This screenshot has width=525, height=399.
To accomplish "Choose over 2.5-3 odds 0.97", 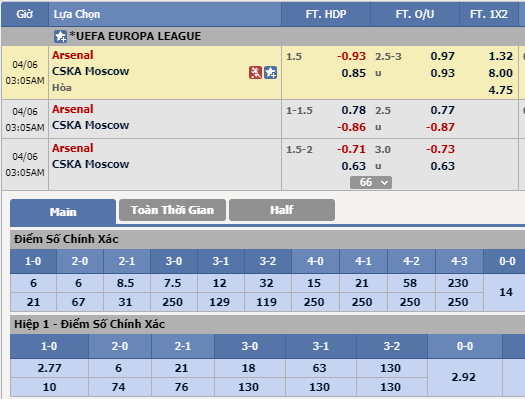I will 442,56.
